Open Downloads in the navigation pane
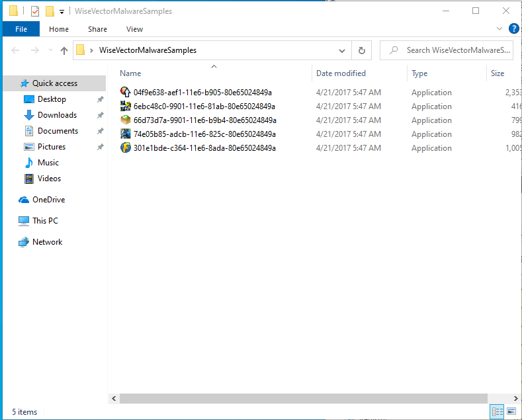The image size is (522, 420). tap(57, 115)
